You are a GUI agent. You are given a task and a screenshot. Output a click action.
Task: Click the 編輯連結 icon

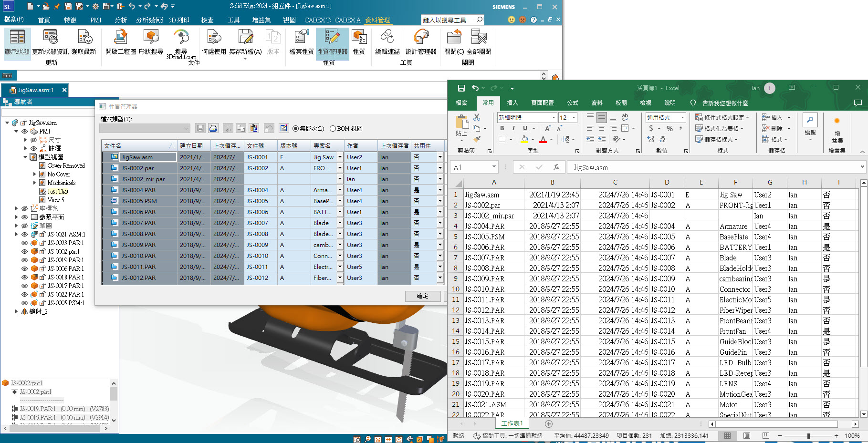(x=387, y=41)
